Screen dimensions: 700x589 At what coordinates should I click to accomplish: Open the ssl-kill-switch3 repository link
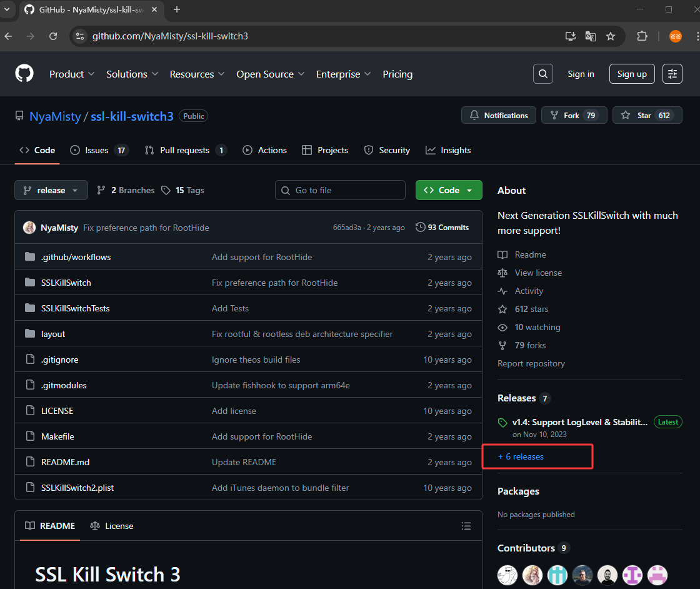[x=132, y=116]
